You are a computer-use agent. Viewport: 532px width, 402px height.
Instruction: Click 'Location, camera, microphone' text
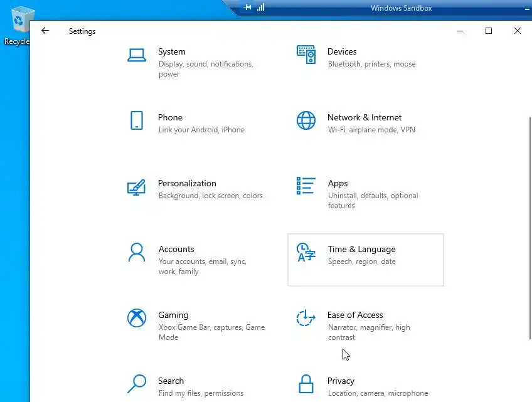click(378, 393)
